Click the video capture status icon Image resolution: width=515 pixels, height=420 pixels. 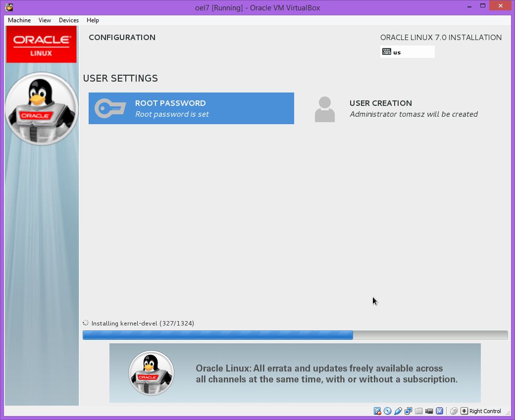point(429,411)
